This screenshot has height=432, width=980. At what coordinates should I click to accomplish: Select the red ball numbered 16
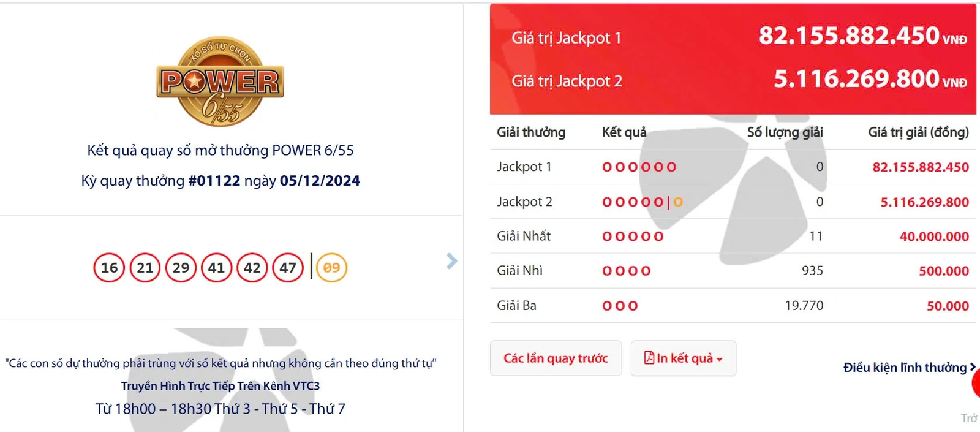(x=108, y=268)
